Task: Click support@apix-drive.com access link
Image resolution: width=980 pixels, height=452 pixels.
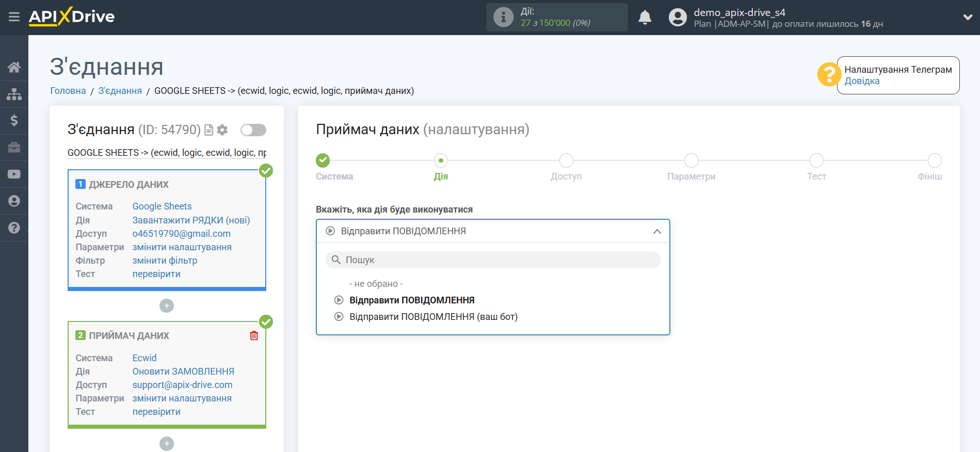Action: (x=183, y=385)
